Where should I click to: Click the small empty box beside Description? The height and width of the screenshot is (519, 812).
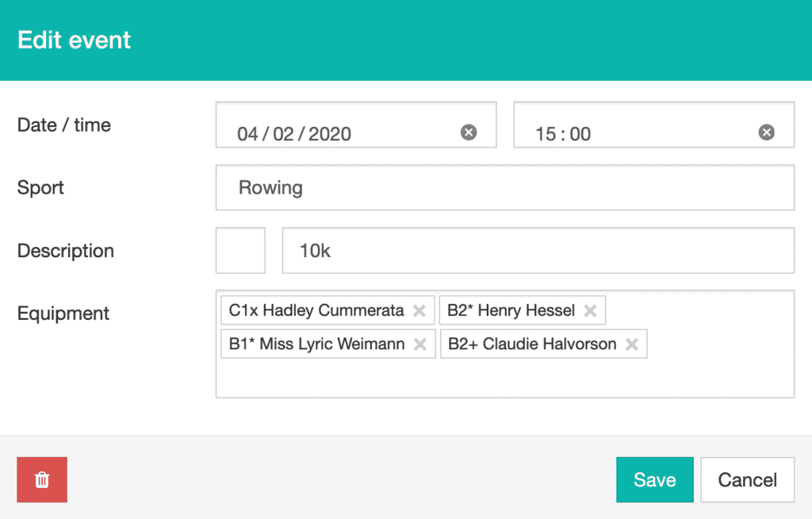click(x=240, y=251)
